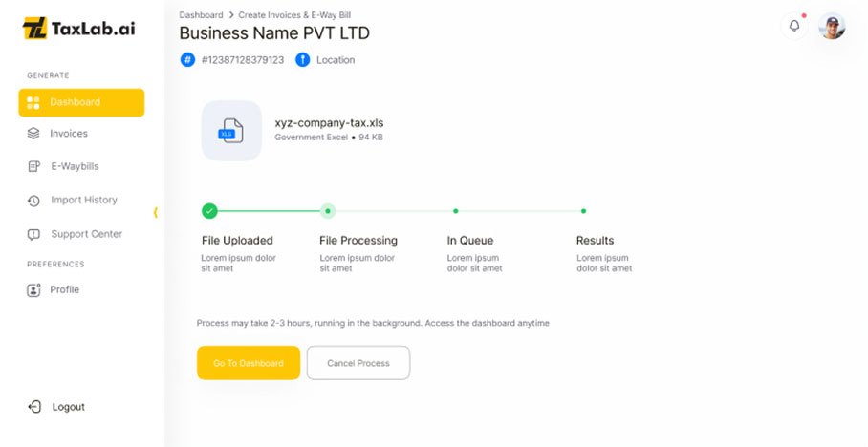Image resolution: width=868 pixels, height=447 pixels.
Task: Open the user profile avatar
Action: coord(832,27)
